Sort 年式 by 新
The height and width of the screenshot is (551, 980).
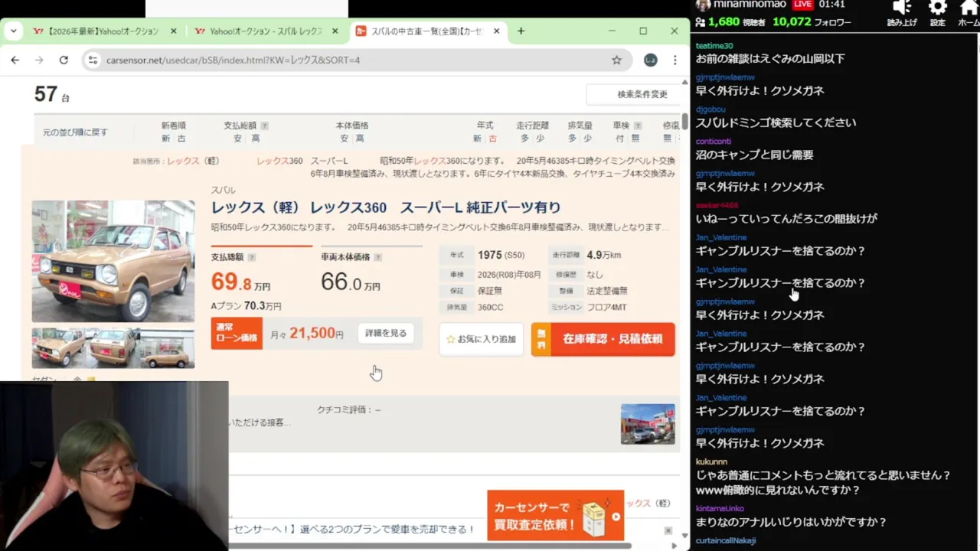coord(477,139)
